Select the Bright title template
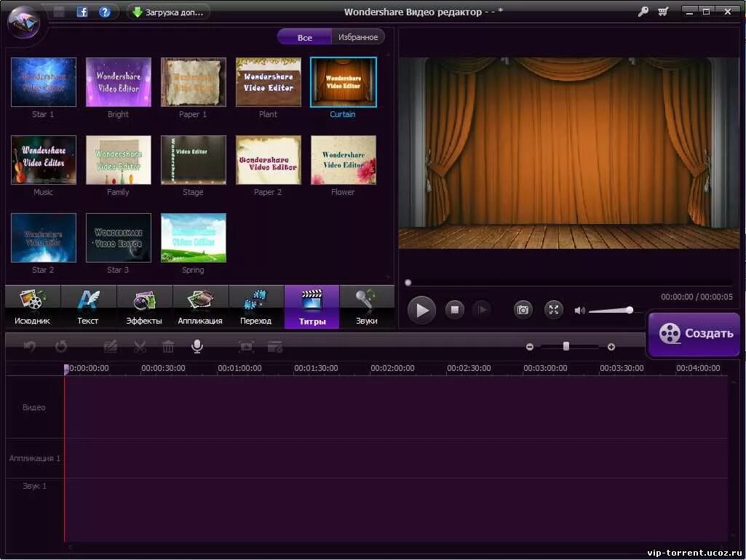 click(119, 82)
